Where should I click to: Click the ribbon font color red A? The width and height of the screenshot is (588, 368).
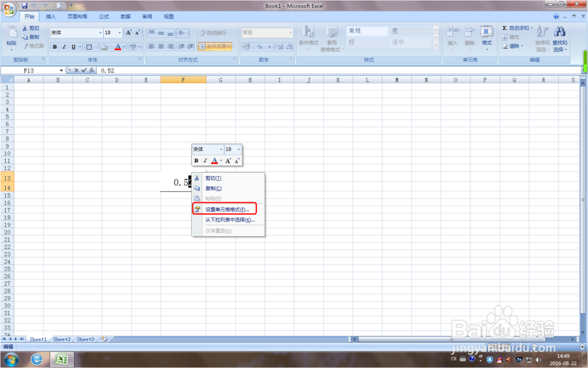coord(118,47)
